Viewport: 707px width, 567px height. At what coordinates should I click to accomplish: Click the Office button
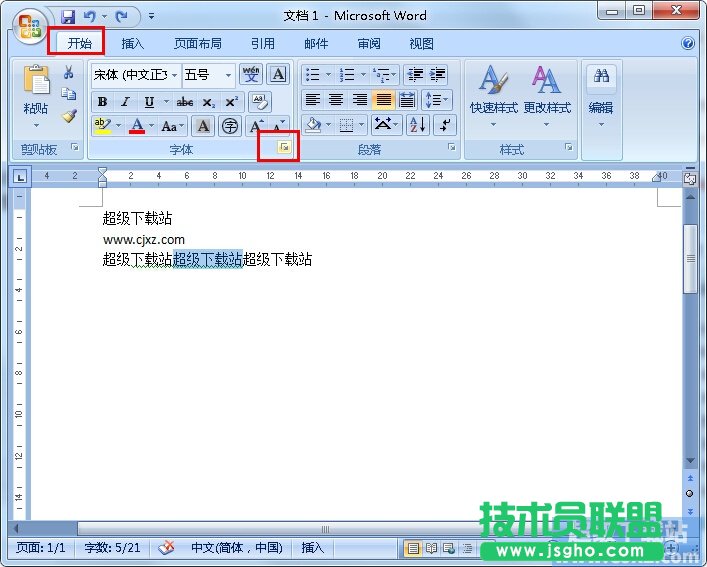(x=28, y=25)
